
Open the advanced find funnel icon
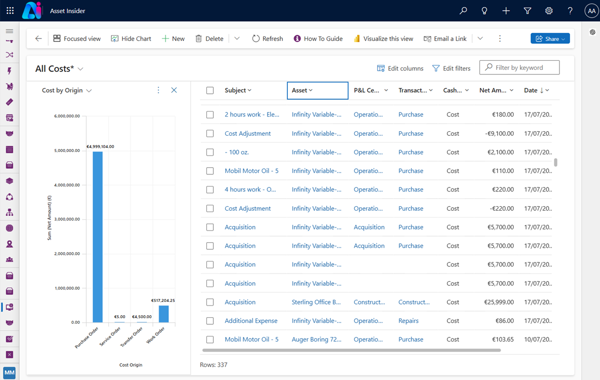527,11
